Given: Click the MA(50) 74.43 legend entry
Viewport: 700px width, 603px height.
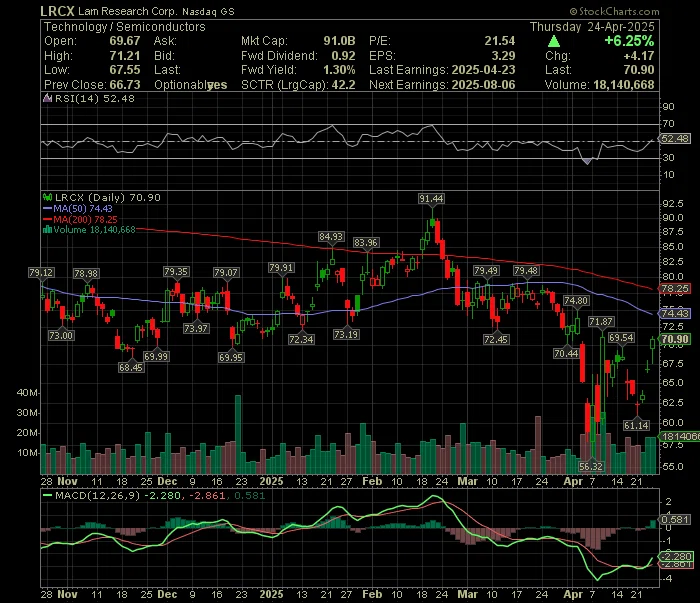Looking at the screenshot, I should click(78, 208).
